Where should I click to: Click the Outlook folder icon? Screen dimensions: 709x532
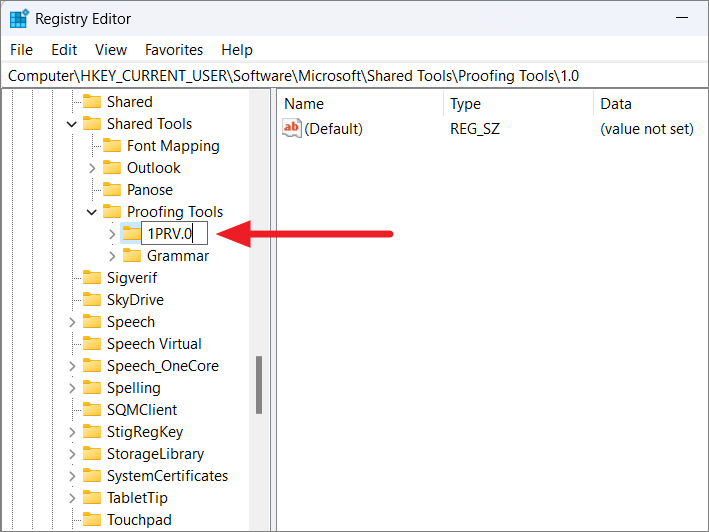point(112,168)
